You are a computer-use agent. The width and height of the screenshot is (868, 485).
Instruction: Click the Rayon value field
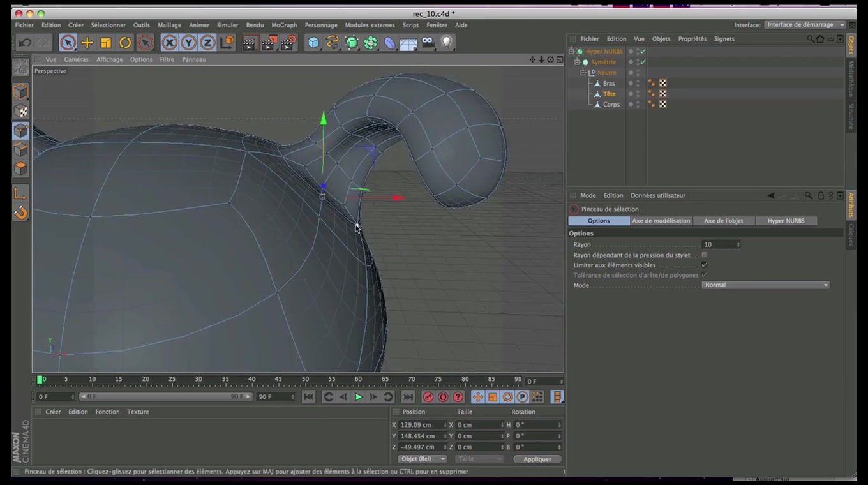pyautogui.click(x=719, y=244)
